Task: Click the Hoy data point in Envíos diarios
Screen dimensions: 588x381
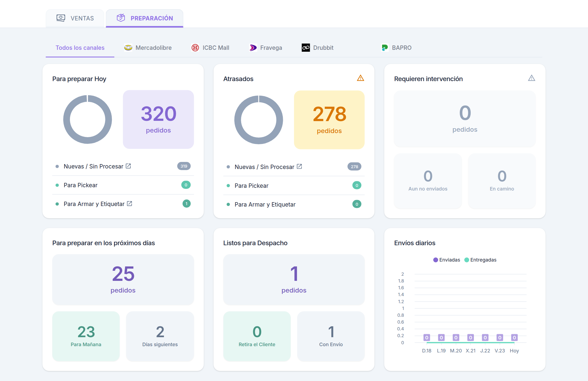Action: (514, 337)
